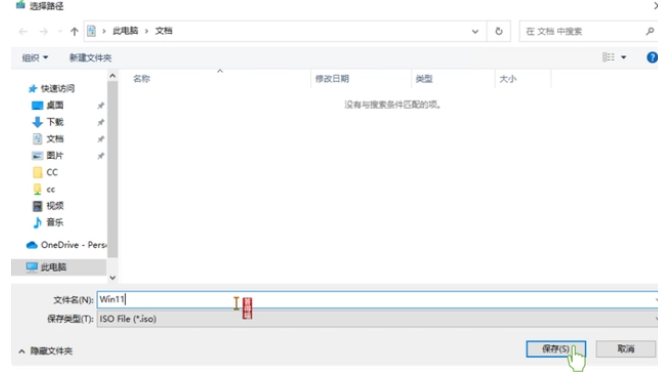Open 图片 in the sidebar
This screenshot has width=658, height=379.
tap(48, 155)
